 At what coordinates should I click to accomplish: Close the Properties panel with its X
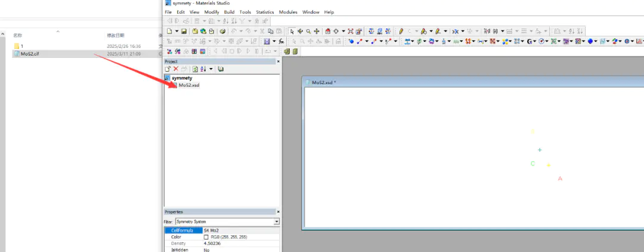(278, 212)
